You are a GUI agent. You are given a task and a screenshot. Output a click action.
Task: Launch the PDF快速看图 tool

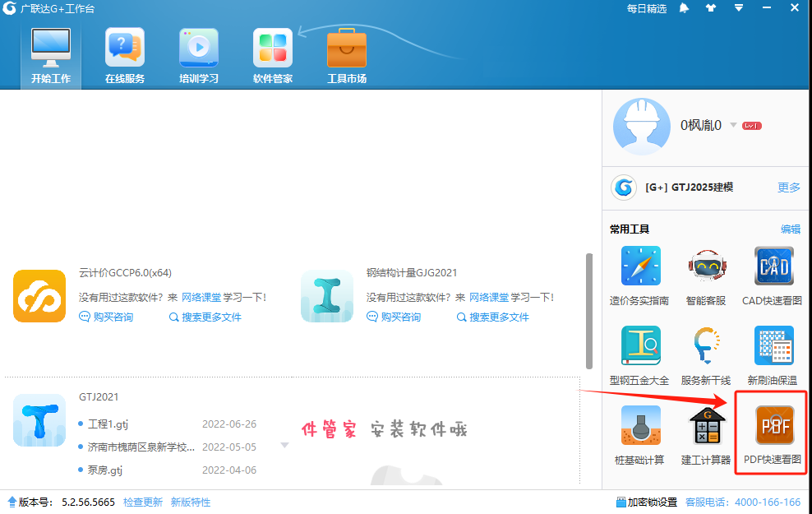(x=773, y=435)
